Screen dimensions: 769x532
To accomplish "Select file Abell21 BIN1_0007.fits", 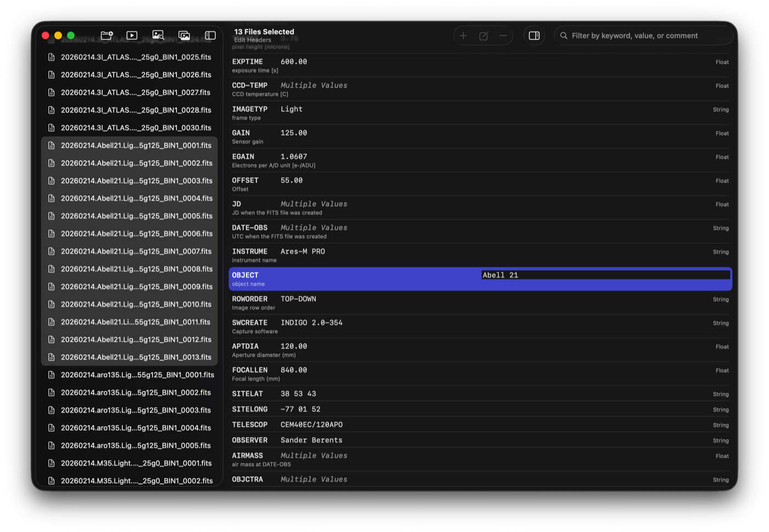I will coord(130,251).
